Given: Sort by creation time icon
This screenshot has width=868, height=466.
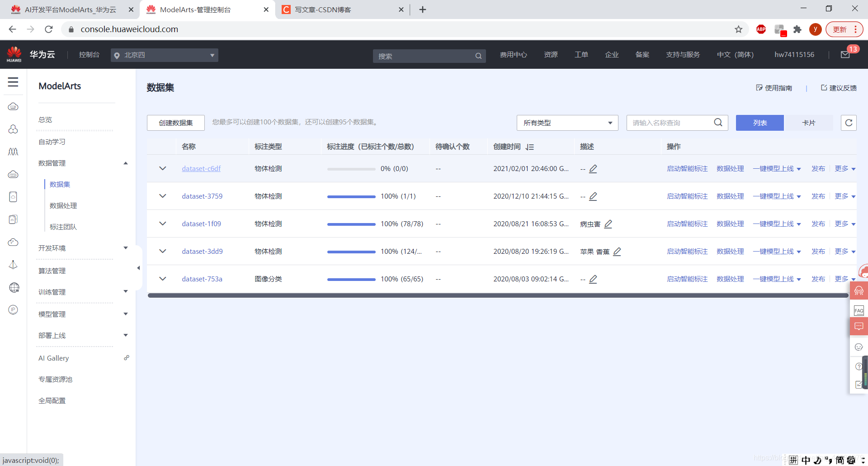Looking at the screenshot, I should click(x=530, y=147).
